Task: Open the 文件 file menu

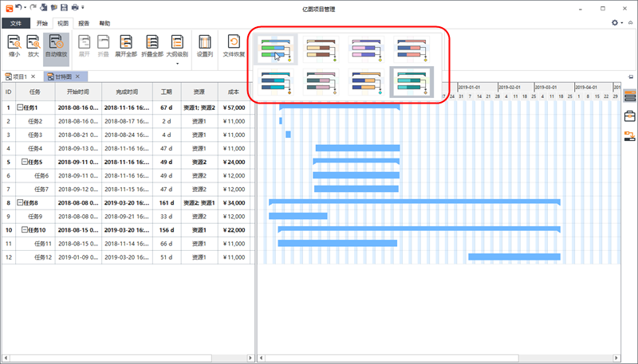Action: click(x=16, y=23)
